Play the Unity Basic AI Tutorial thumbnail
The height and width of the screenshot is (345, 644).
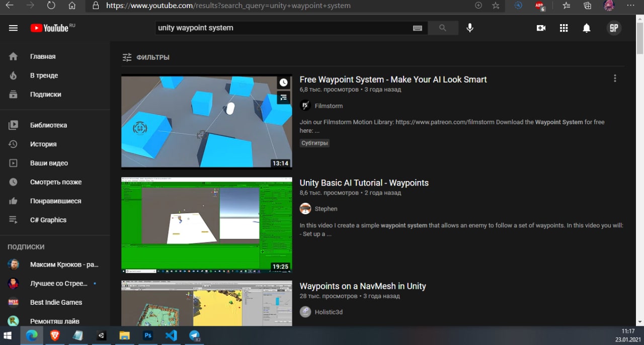coord(206,225)
